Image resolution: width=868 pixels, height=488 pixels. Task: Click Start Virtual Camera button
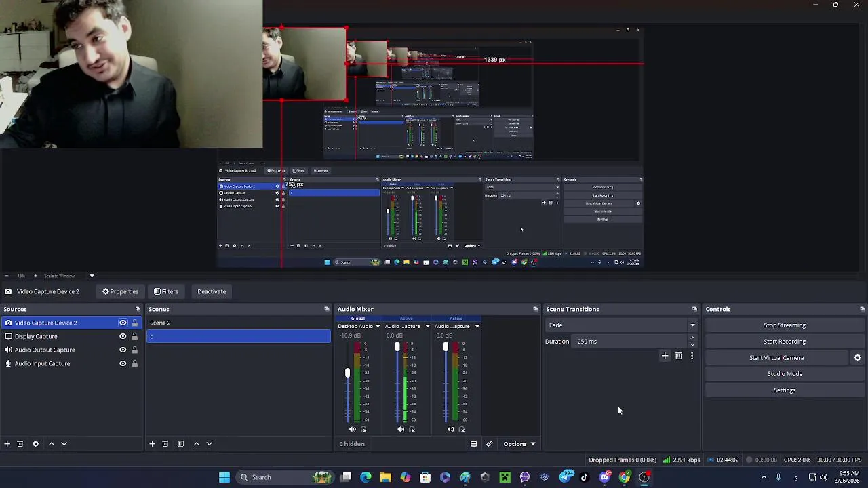coord(777,358)
